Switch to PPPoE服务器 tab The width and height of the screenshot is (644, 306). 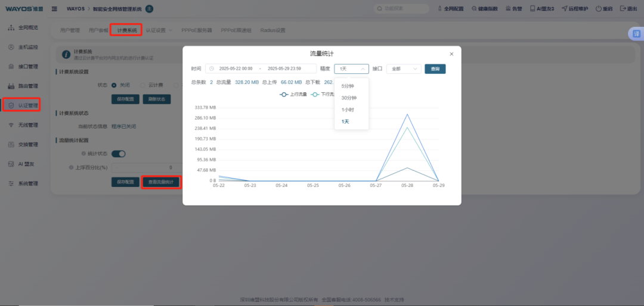[x=197, y=30]
